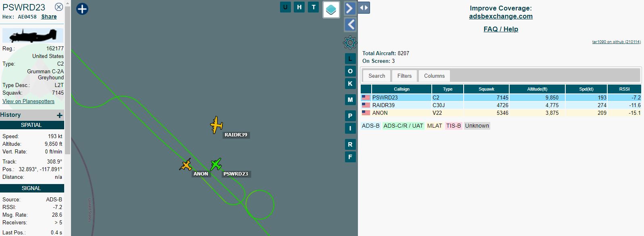Sort table by Spd(kt) column
The image size is (644, 236).
point(586,89)
